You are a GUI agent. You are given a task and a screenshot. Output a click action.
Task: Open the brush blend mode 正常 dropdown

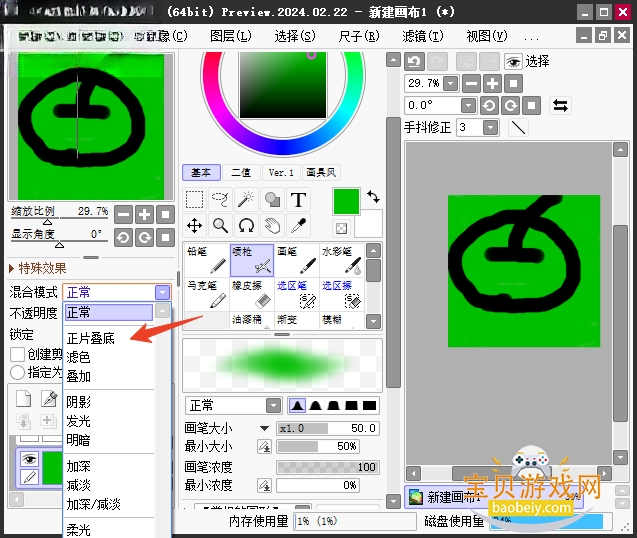[273, 406]
